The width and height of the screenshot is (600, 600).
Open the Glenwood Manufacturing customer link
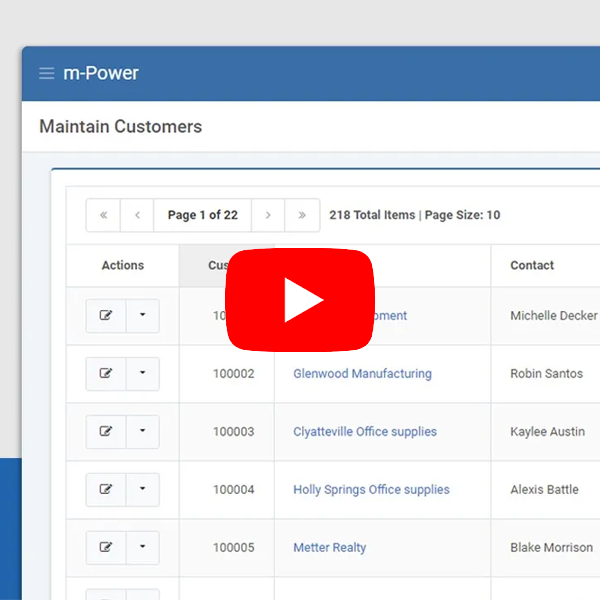(x=362, y=374)
